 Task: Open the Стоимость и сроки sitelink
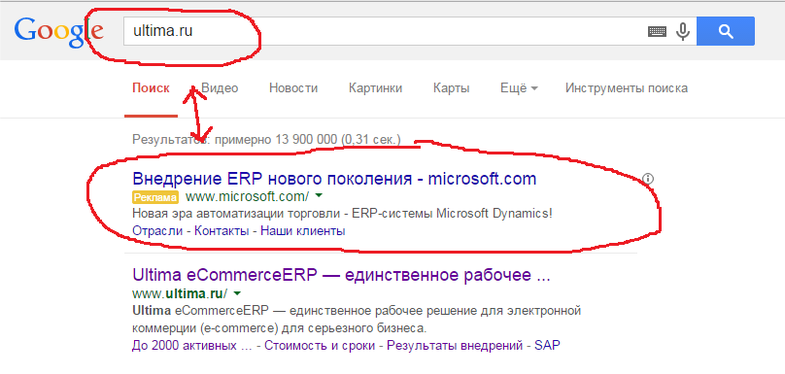pyautogui.click(x=319, y=345)
